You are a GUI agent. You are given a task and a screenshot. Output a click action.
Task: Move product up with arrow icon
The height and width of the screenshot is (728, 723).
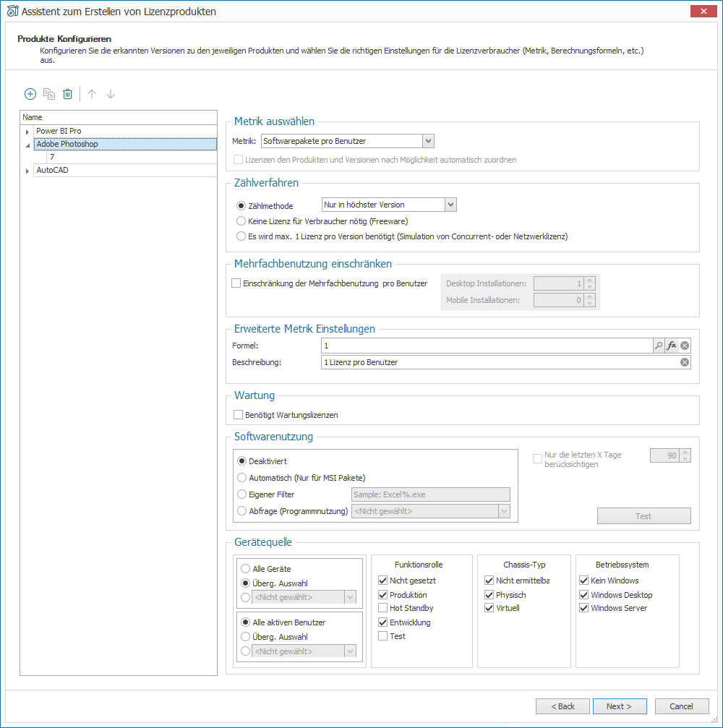92,94
